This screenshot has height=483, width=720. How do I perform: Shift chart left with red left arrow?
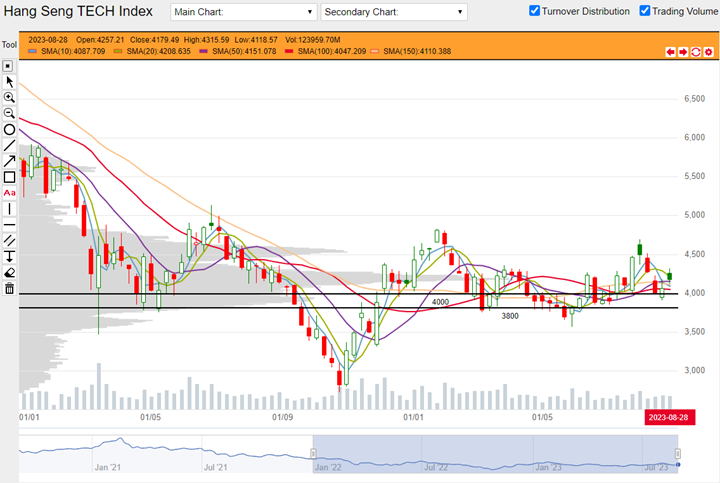(x=670, y=52)
